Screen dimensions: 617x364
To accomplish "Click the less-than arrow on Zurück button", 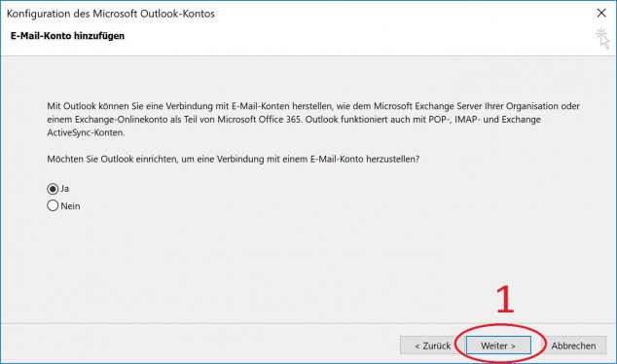I will point(417,346).
